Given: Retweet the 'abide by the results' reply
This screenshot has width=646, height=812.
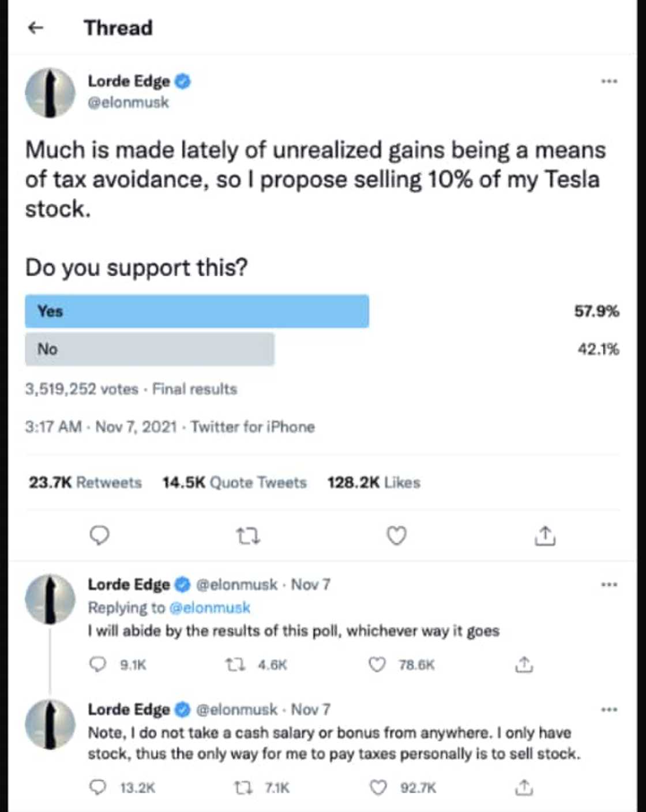Looking at the screenshot, I should coord(235,665).
